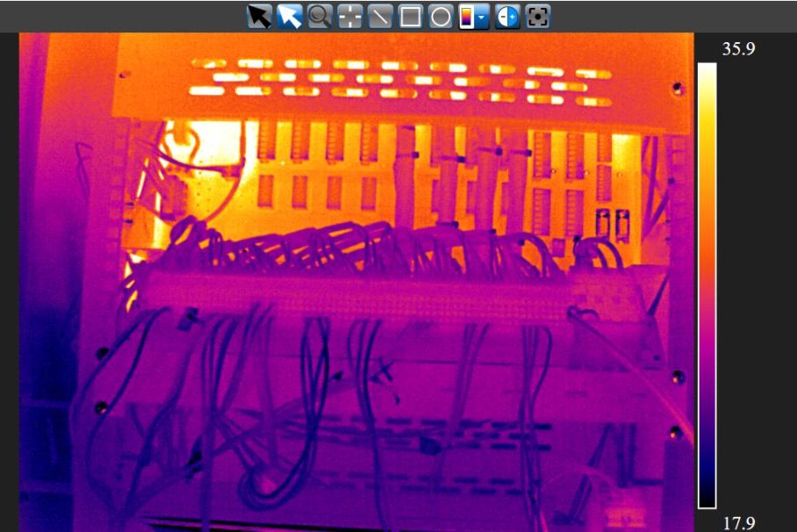The height and width of the screenshot is (532, 797).
Task: Click the top-right rack mounting screw
Action: click(x=677, y=90)
